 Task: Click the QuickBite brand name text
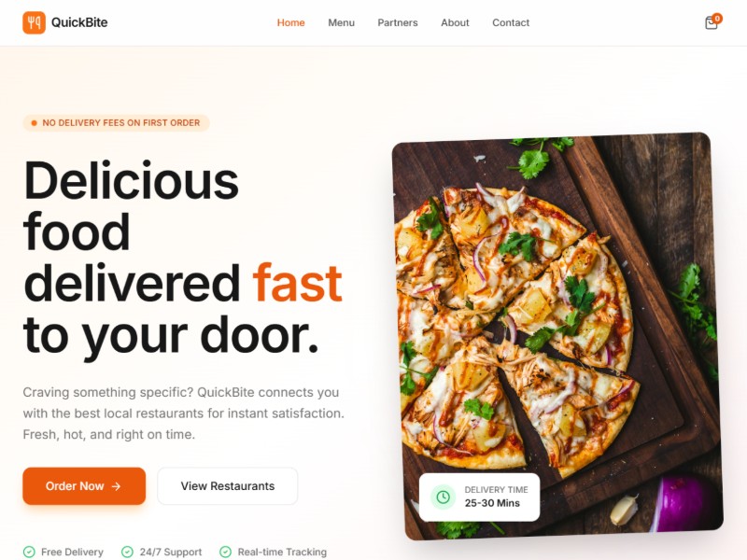click(79, 22)
